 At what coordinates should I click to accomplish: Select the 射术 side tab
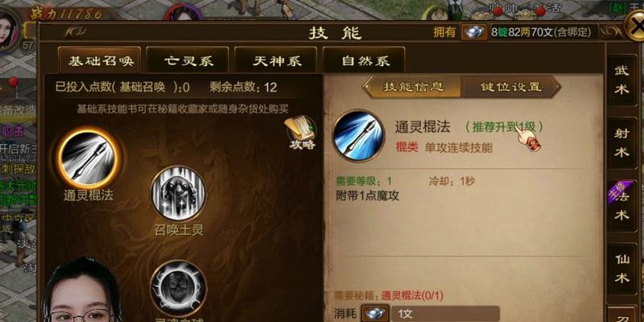coord(621,143)
